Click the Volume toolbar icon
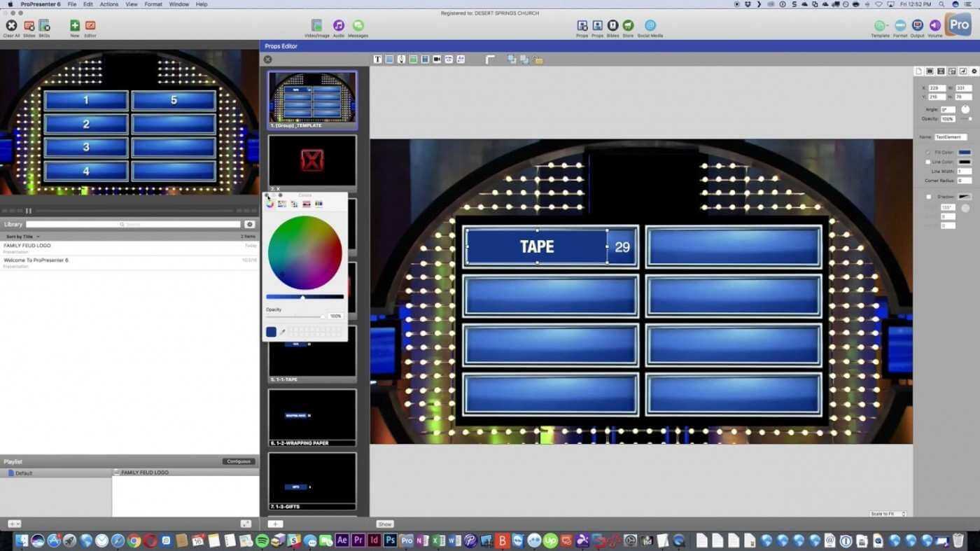Viewport: 980px width, 551px height. (x=935, y=26)
